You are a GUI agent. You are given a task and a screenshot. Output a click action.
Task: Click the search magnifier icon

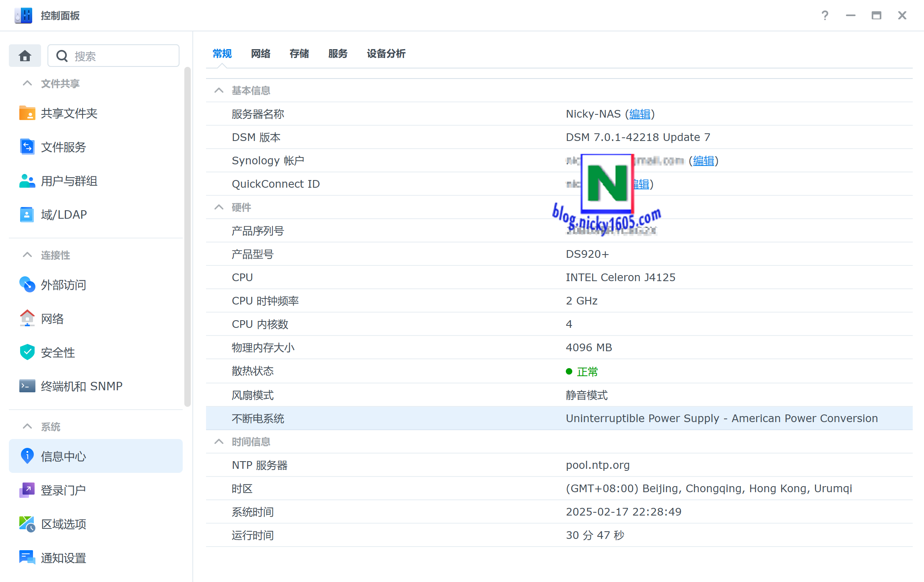62,56
